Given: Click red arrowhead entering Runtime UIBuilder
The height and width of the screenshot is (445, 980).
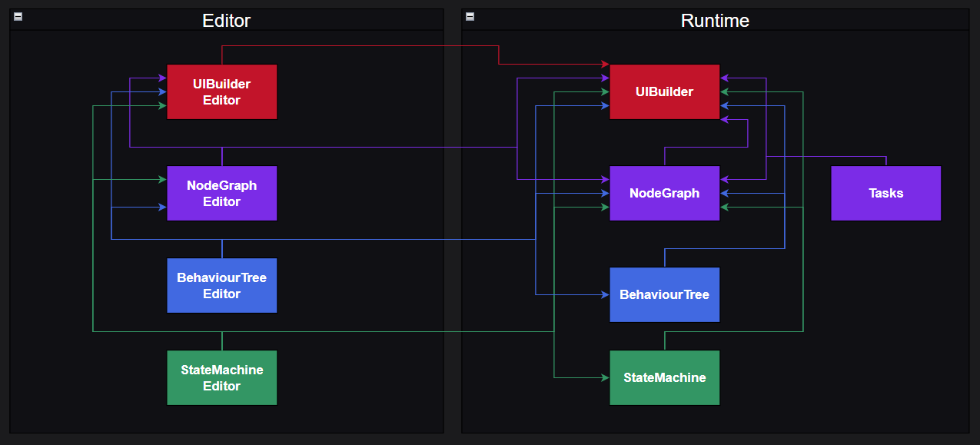Looking at the screenshot, I should 605,65.
